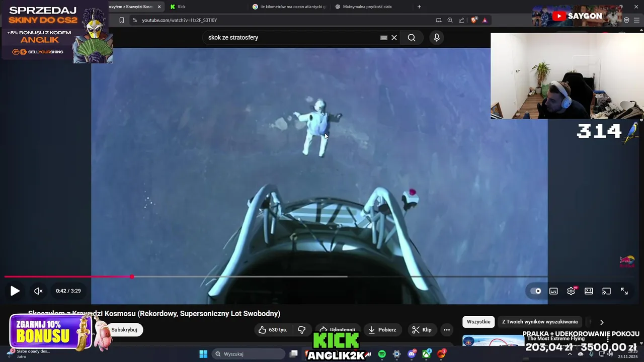Open the player settings gear
The height and width of the screenshot is (362, 644).
pos(571,291)
